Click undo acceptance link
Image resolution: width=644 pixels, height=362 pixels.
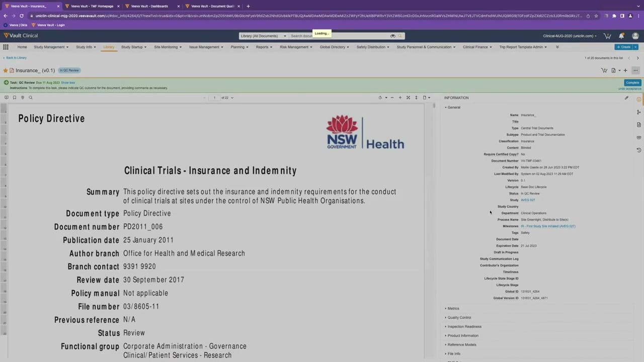point(629,88)
